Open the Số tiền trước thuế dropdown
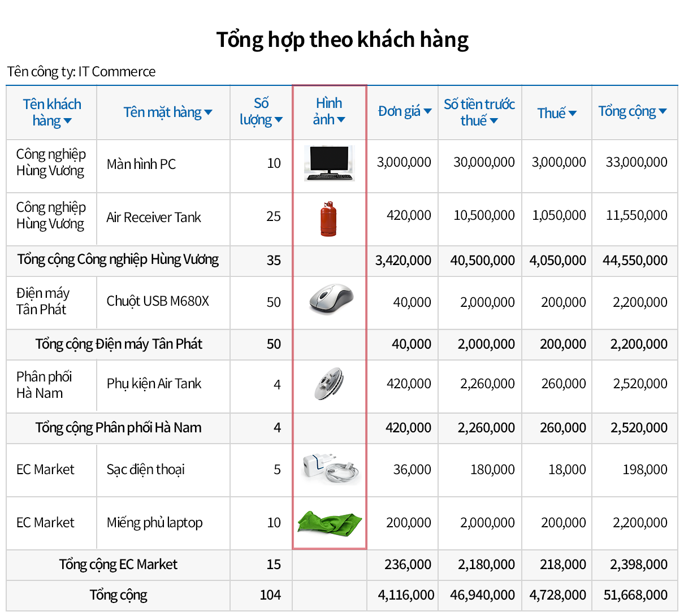Image resolution: width=684 pixels, height=616 pixels. tap(493, 121)
